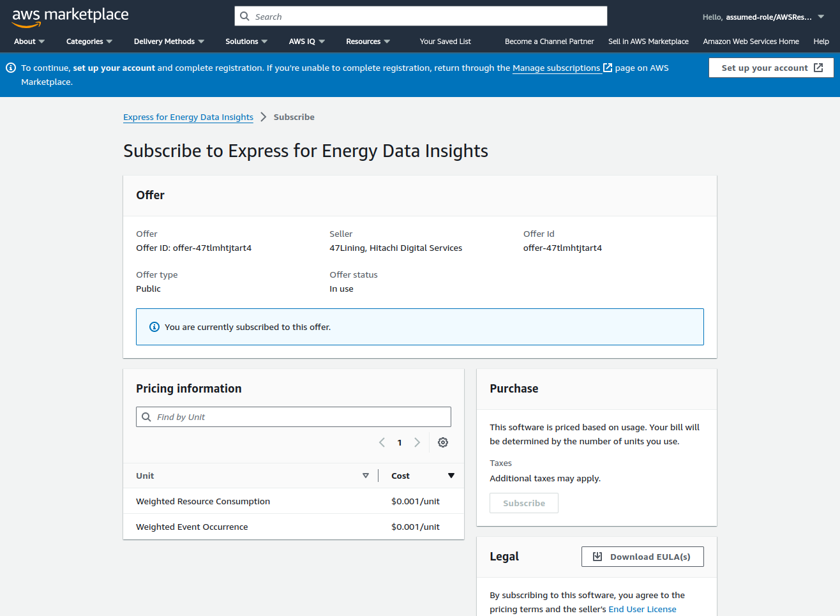Click magnifier icon in Find by Unit field
Screen dimensions: 840x616
click(146, 417)
